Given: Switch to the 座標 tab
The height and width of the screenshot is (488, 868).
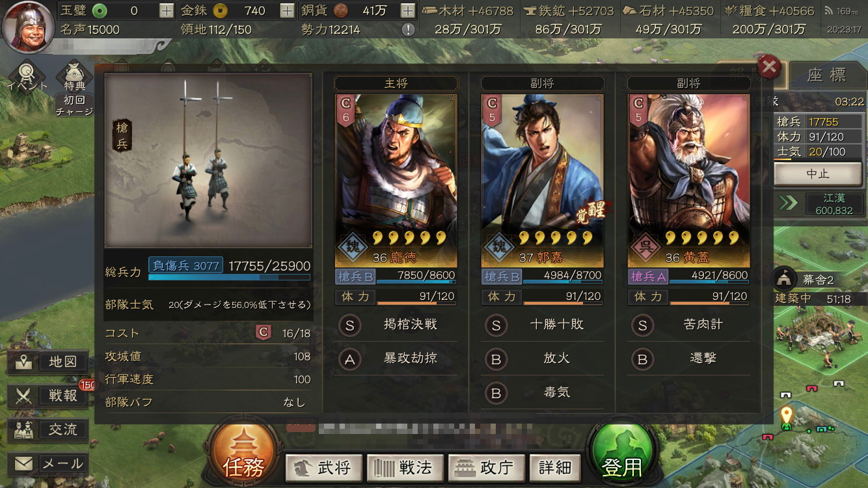Looking at the screenshot, I should (826, 75).
